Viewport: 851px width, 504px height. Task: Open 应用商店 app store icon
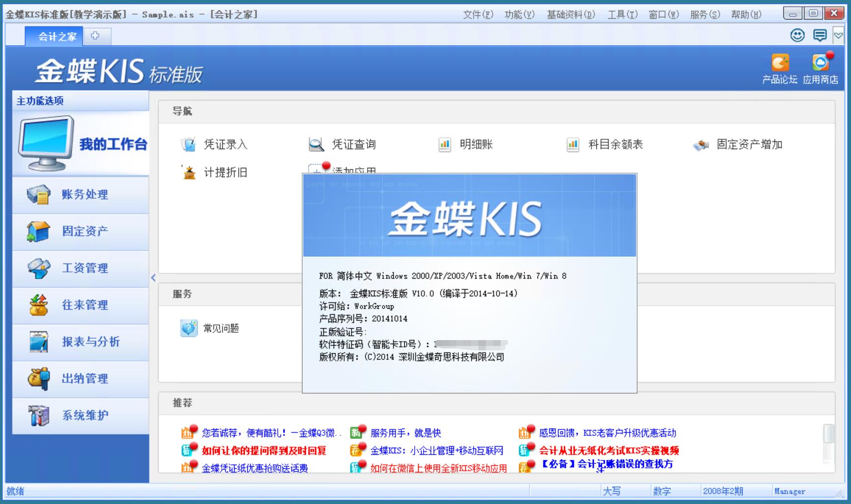coord(821,63)
